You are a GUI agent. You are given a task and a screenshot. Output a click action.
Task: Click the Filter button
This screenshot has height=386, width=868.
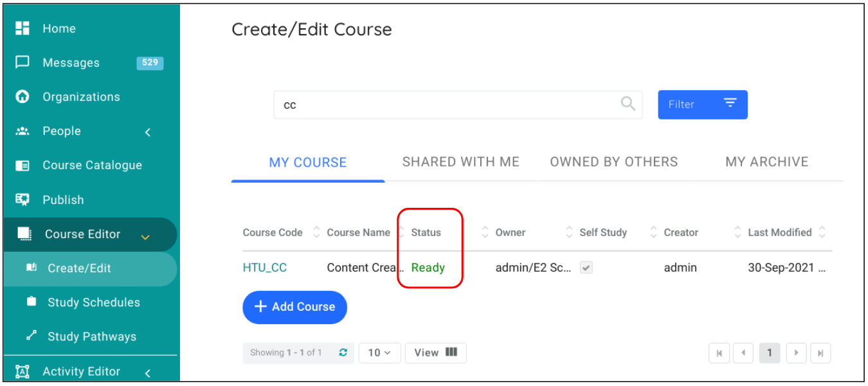tap(702, 104)
